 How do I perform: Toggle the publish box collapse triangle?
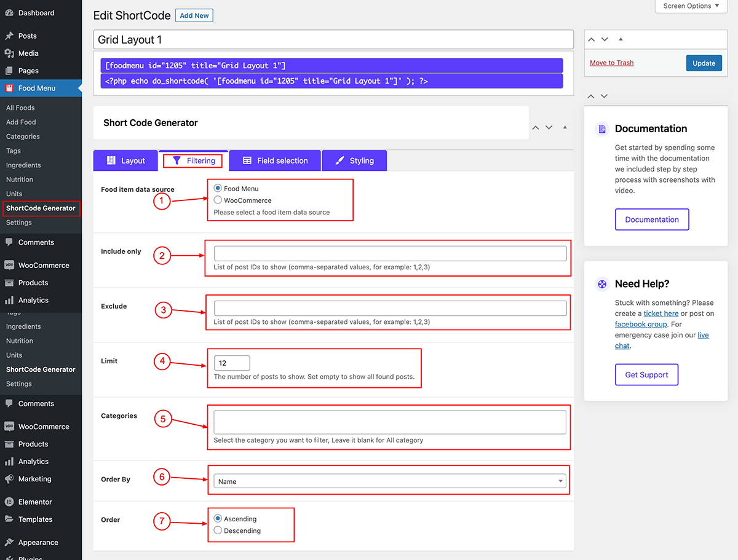[621, 39]
